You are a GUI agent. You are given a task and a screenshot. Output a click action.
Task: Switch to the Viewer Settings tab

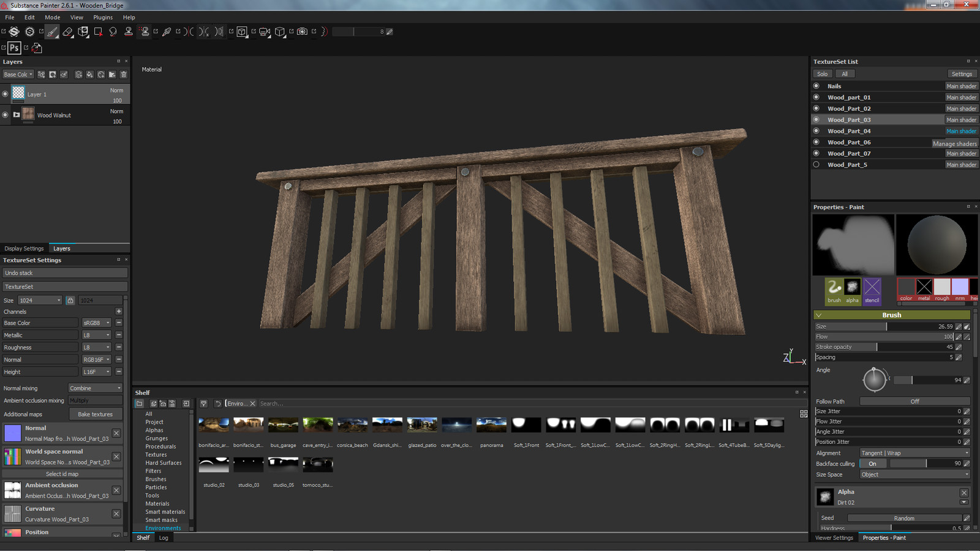pos(834,538)
